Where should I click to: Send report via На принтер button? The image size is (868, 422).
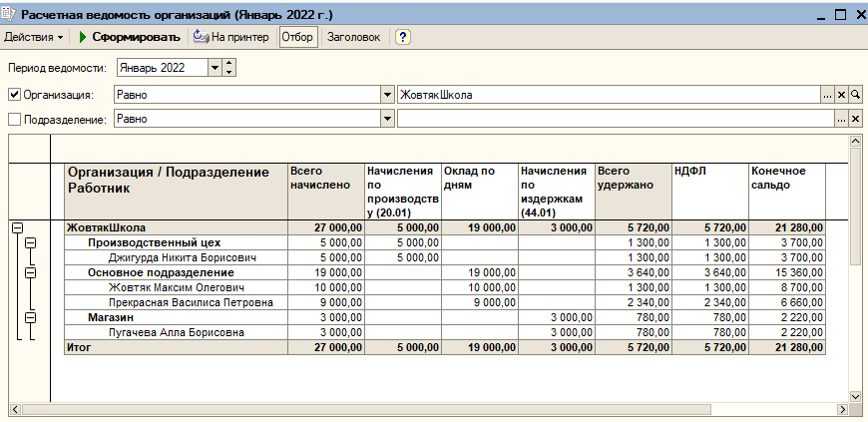(230, 37)
